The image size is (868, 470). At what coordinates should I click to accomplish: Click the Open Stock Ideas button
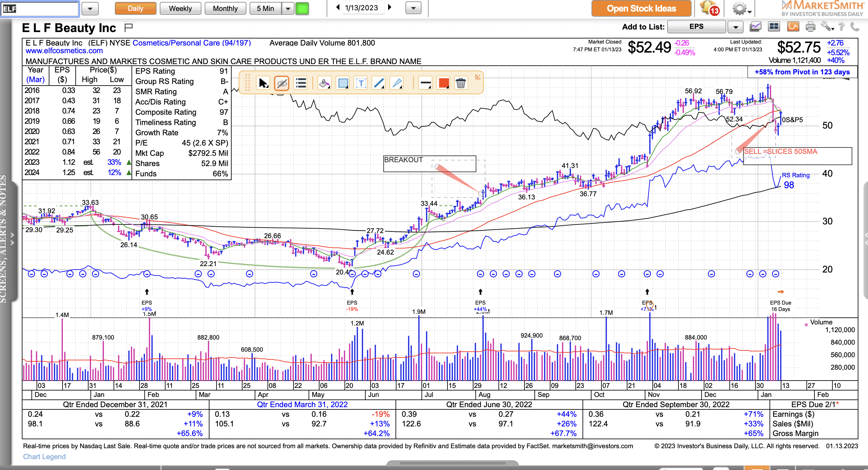pyautogui.click(x=641, y=9)
